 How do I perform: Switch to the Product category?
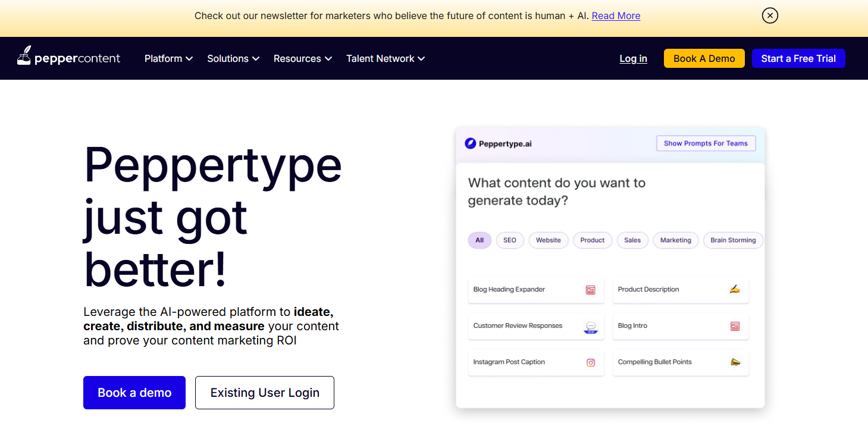[x=593, y=240]
